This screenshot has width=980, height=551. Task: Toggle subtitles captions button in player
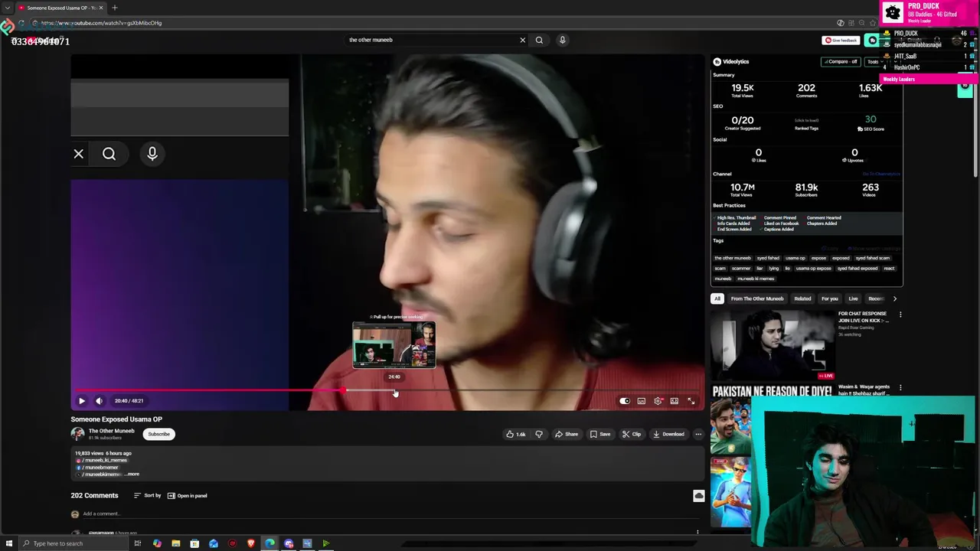(642, 401)
